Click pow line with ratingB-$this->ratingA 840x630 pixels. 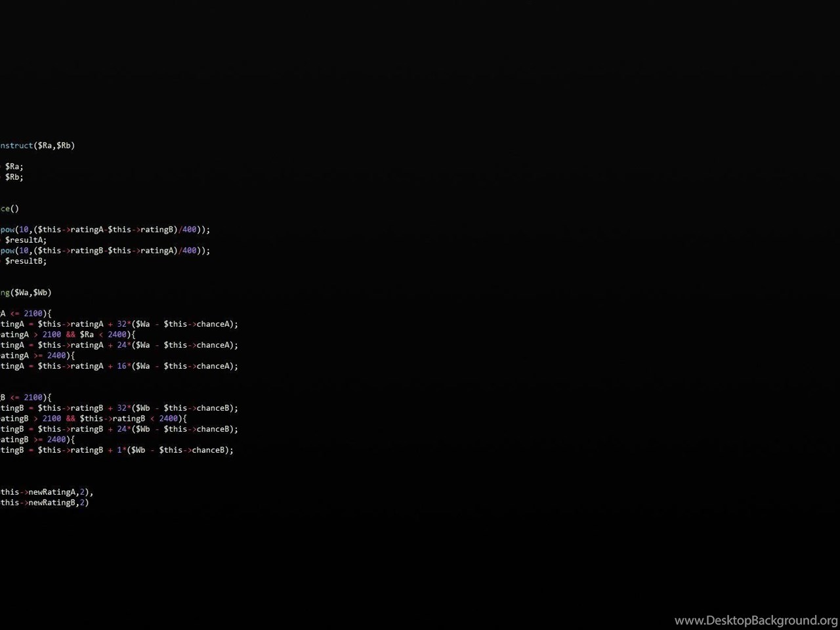pyautogui.click(x=105, y=251)
